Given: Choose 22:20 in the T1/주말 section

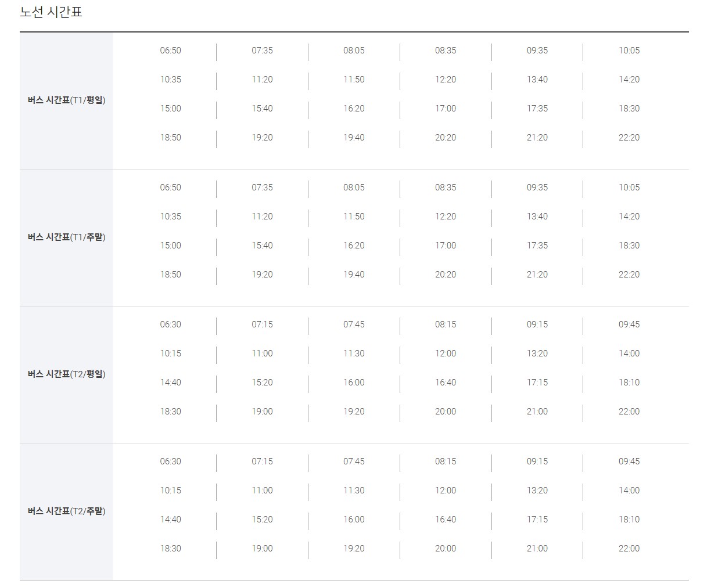Looking at the screenshot, I should (x=629, y=275).
